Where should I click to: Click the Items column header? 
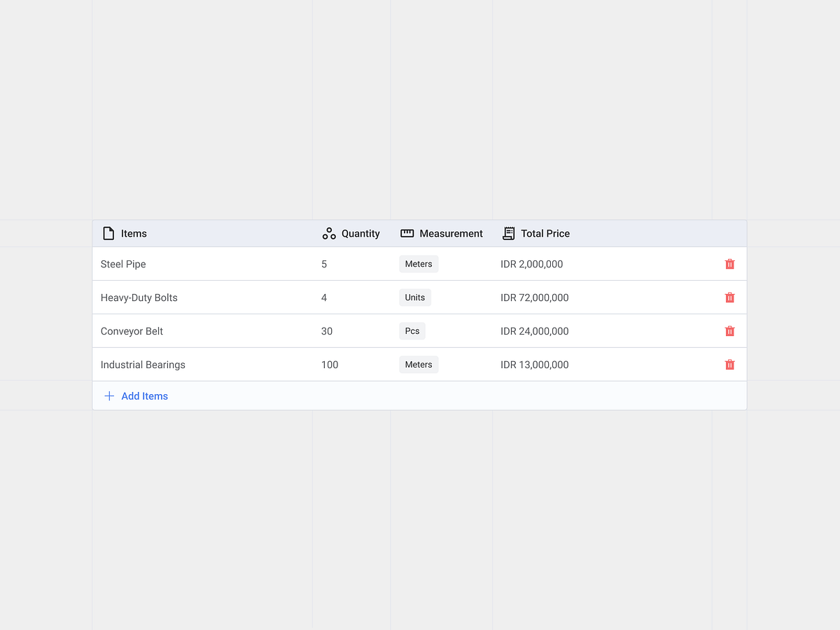134,233
